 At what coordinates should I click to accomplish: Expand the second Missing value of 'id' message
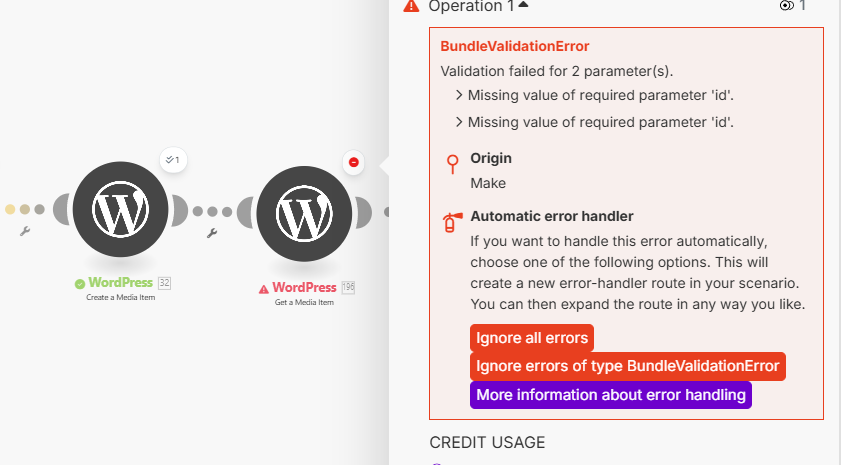click(458, 122)
